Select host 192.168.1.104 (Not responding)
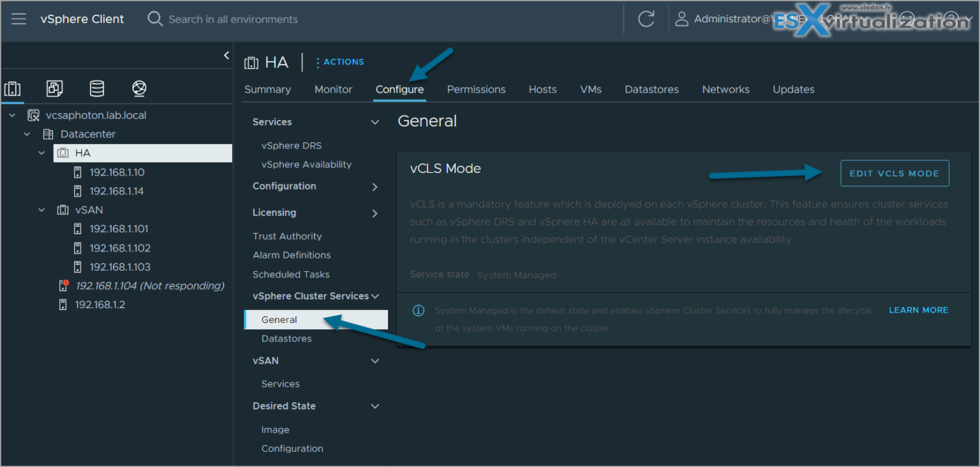Screen dimensions: 980x467 coord(149,286)
